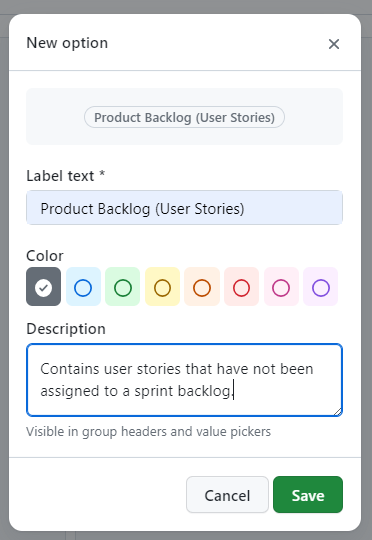Focus the Description text area
This screenshot has width=372, height=540.
coord(184,380)
